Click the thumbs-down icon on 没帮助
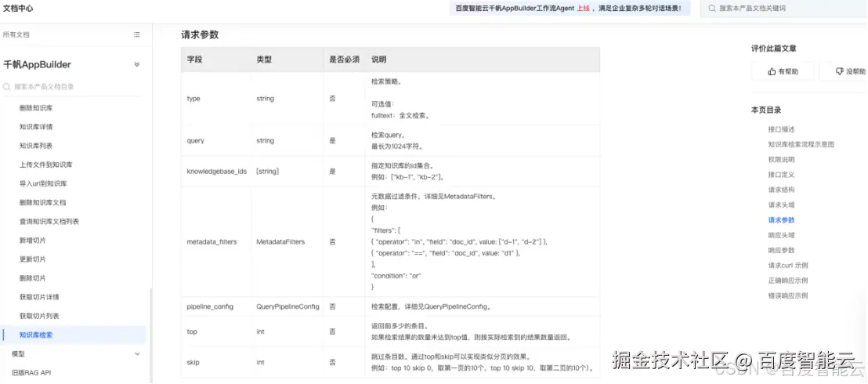The image size is (868, 384). click(839, 71)
